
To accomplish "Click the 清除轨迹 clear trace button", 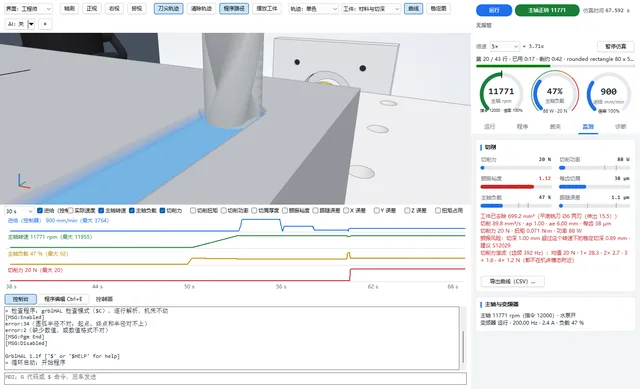I will click(x=201, y=9).
